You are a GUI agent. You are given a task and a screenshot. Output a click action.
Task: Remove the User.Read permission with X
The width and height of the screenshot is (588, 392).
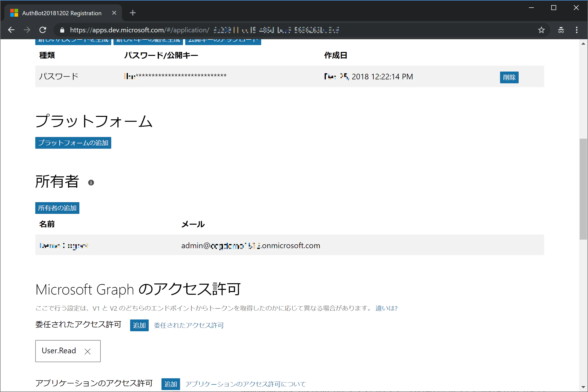click(87, 351)
